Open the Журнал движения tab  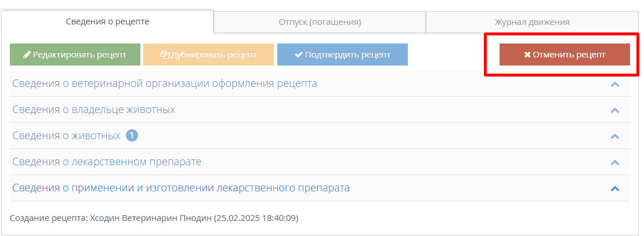point(531,22)
